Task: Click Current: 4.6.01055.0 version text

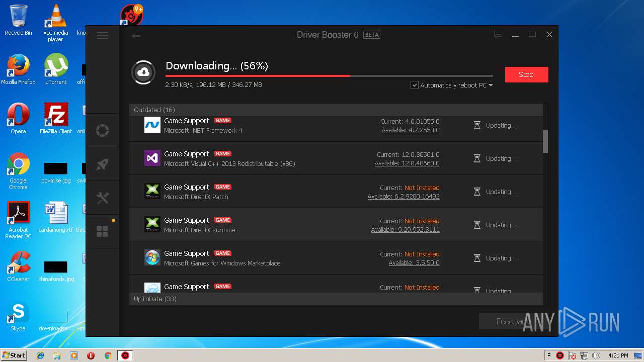Action: tap(410, 122)
